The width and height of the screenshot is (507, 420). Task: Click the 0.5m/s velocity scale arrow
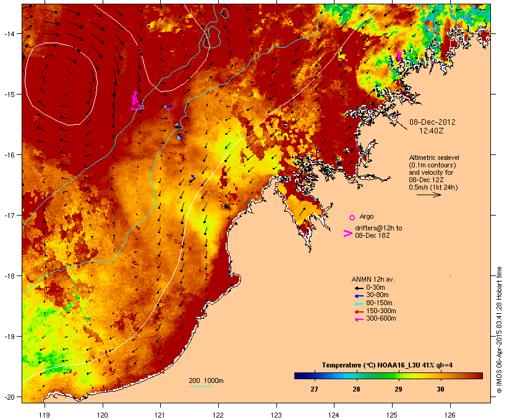428,195
